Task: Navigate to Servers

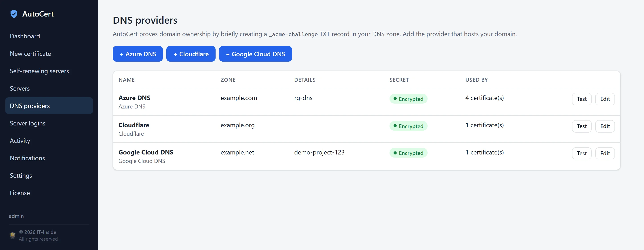Action: click(x=49, y=88)
